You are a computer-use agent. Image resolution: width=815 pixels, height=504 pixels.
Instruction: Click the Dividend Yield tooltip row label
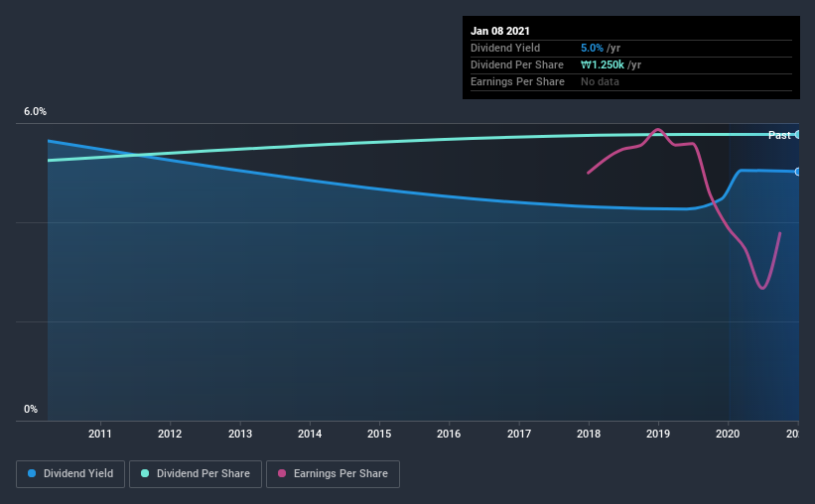[x=505, y=48]
